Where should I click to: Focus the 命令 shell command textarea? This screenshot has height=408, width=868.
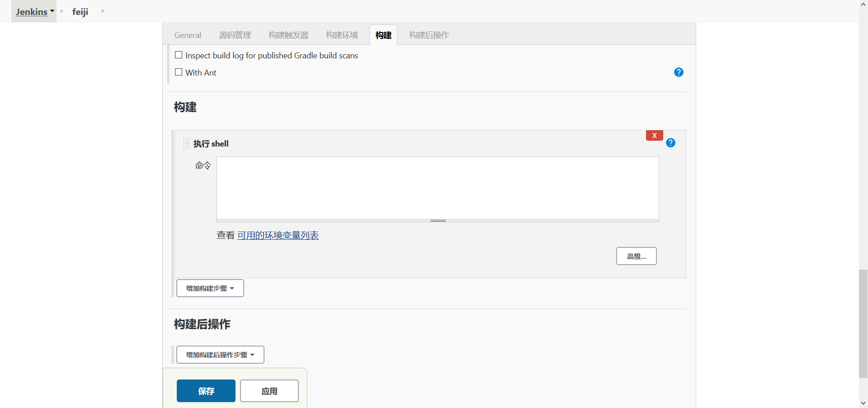click(438, 188)
